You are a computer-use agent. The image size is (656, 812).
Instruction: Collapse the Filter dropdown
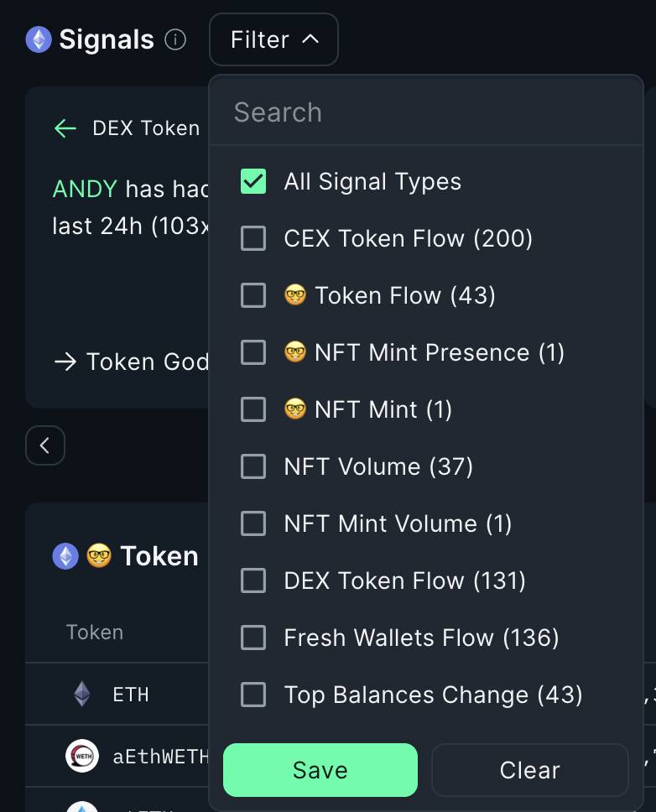[274, 39]
